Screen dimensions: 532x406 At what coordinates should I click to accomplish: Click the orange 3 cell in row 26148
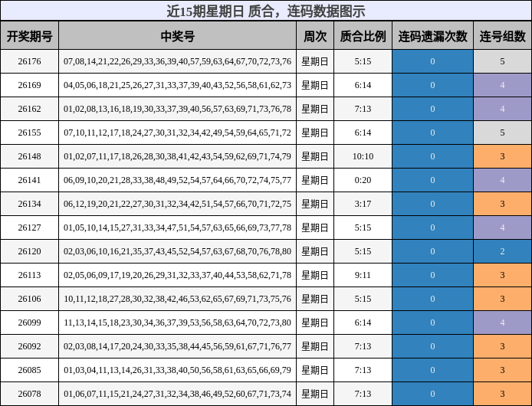point(502,156)
